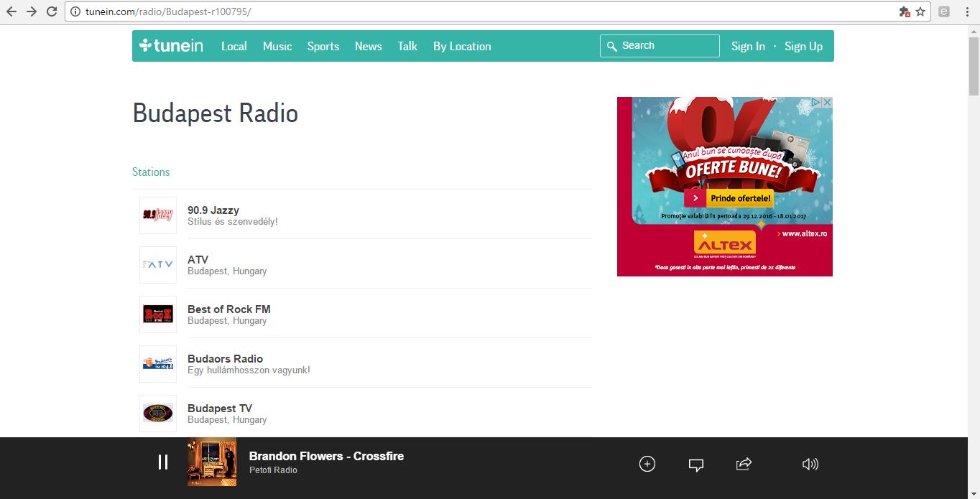This screenshot has width=980, height=499.
Task: Add current station to favorites with plus icon
Action: [x=647, y=464]
